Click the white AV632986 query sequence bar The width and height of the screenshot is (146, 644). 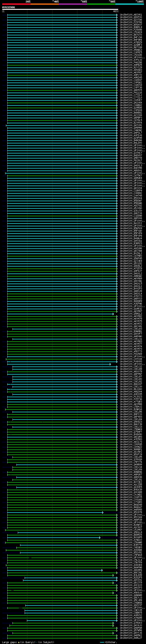coord(60,9)
